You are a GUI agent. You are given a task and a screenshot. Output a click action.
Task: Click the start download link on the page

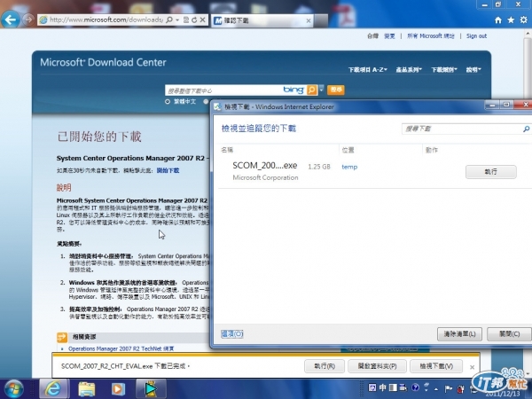coord(168,170)
